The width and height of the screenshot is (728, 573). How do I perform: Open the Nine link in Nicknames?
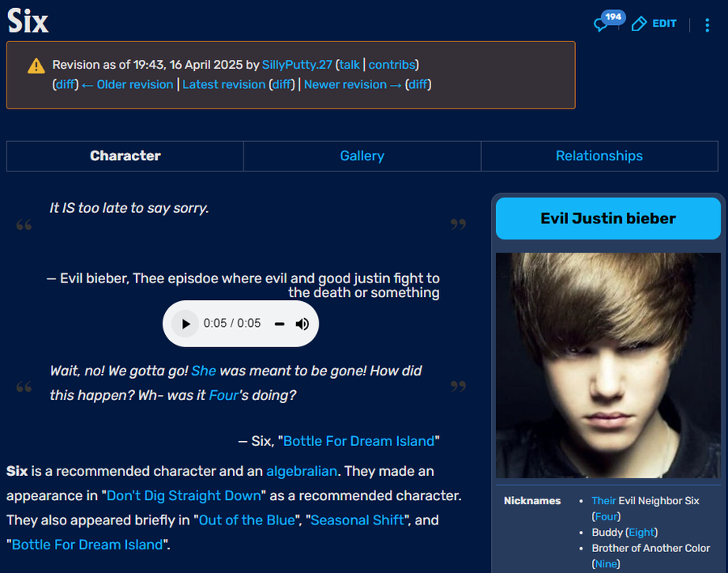pyautogui.click(x=606, y=564)
